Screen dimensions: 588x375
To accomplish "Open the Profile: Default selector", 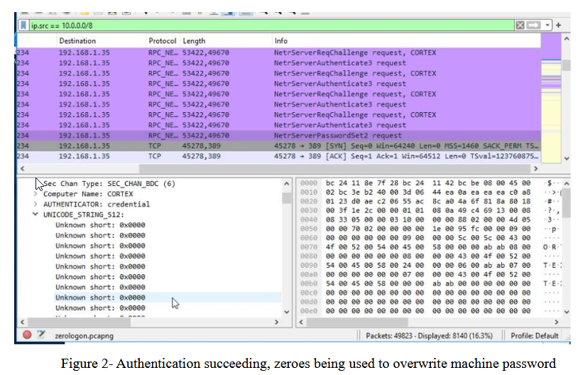I will click(x=534, y=336).
